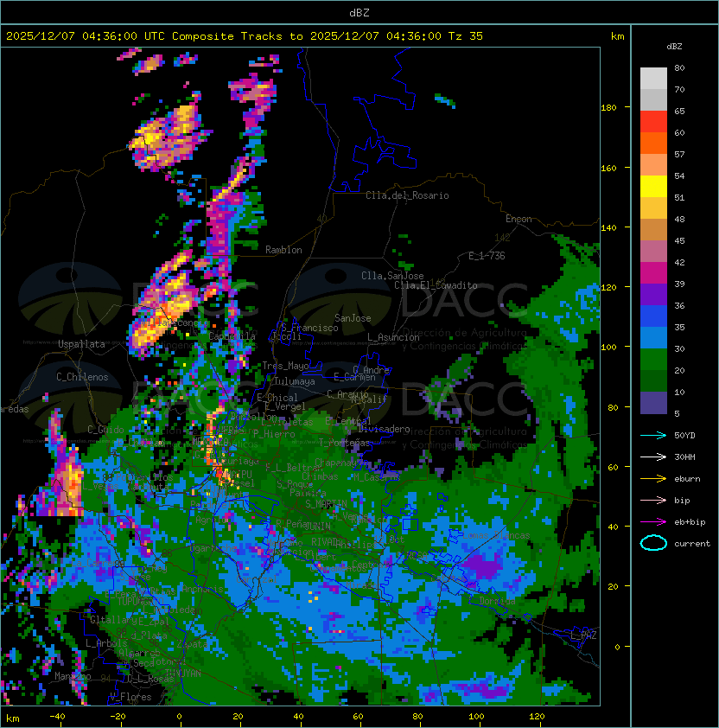This screenshot has width=719, height=728.
Task: Select the Ramblon location label
Action: coord(283,250)
